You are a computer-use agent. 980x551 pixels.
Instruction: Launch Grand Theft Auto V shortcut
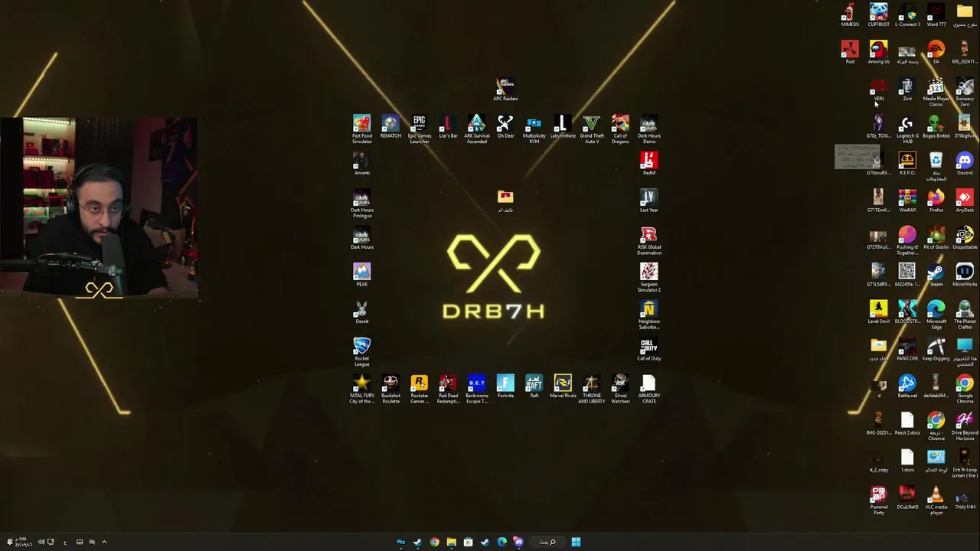591,129
